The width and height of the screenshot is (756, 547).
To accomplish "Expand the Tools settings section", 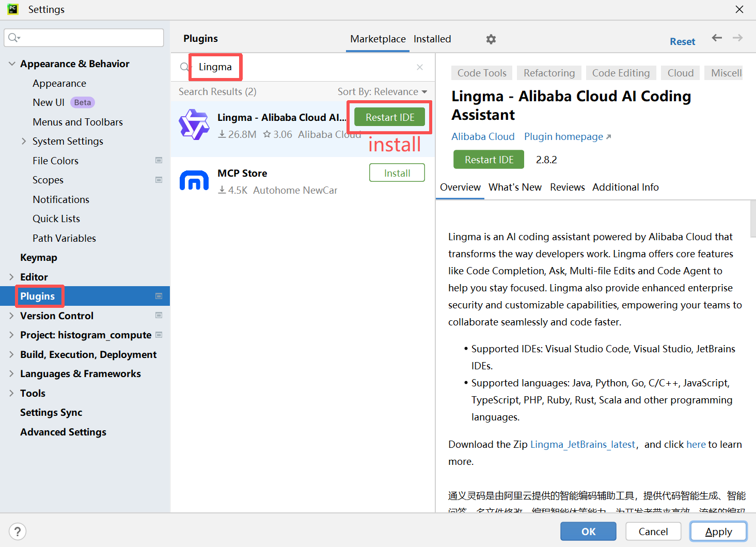I will coord(11,393).
